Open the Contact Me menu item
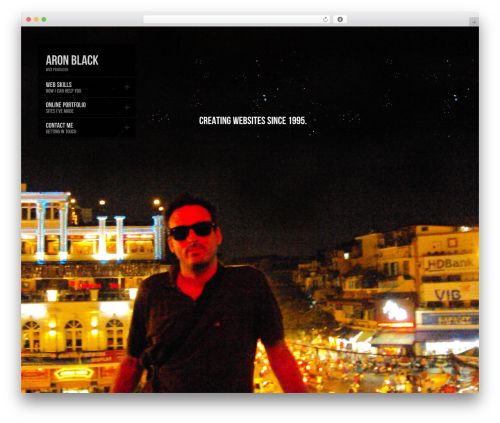 point(87,128)
